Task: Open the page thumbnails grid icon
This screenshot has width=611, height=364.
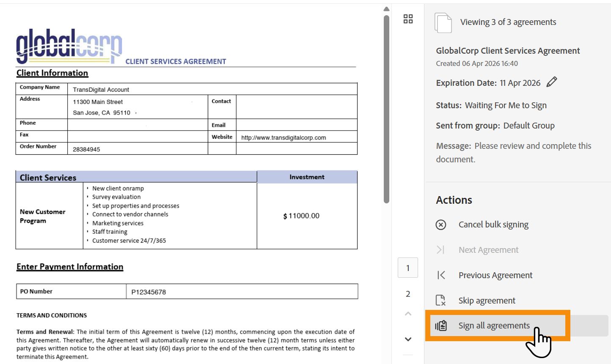Action: (x=408, y=19)
